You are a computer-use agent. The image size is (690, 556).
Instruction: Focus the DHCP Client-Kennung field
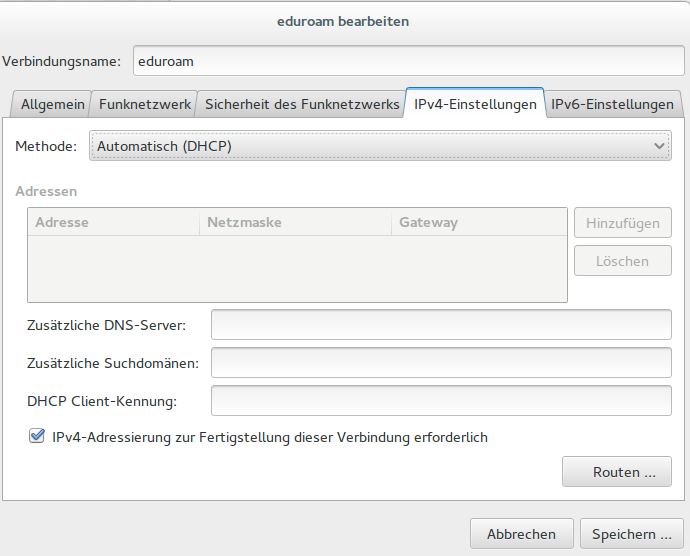tap(441, 401)
